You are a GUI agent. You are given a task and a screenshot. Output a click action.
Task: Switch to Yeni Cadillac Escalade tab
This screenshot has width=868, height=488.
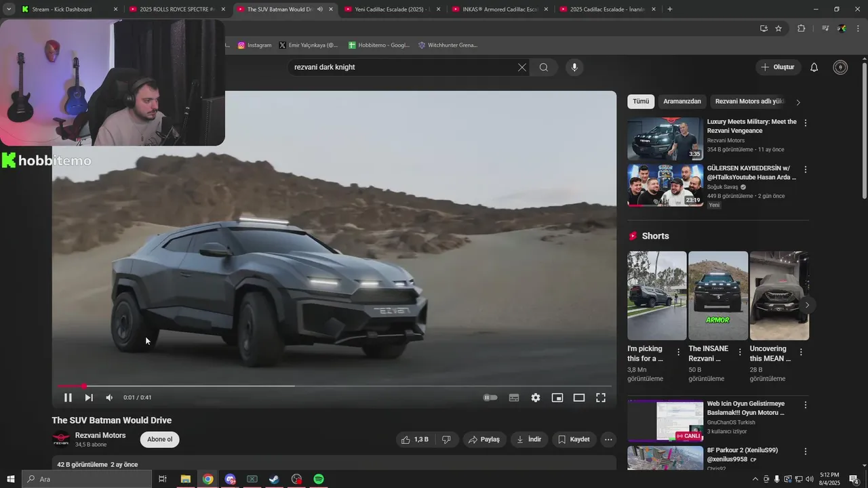392,9
